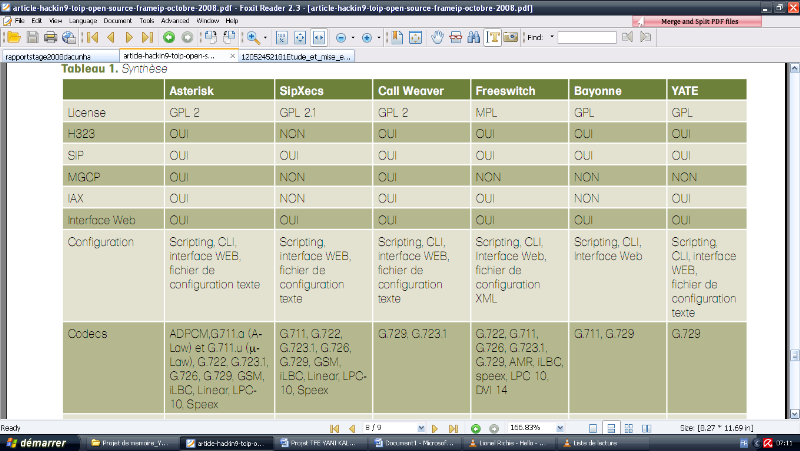
Task: Print the document using the printer icon
Action: [50, 37]
